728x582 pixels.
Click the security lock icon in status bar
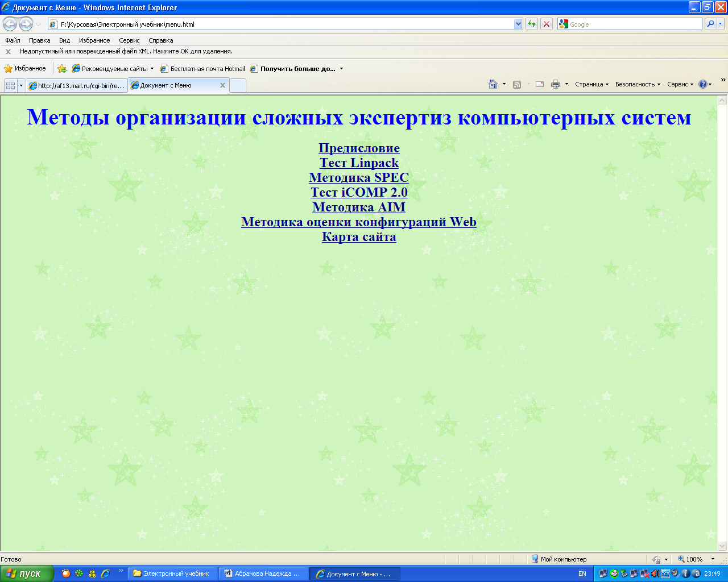tap(656, 559)
